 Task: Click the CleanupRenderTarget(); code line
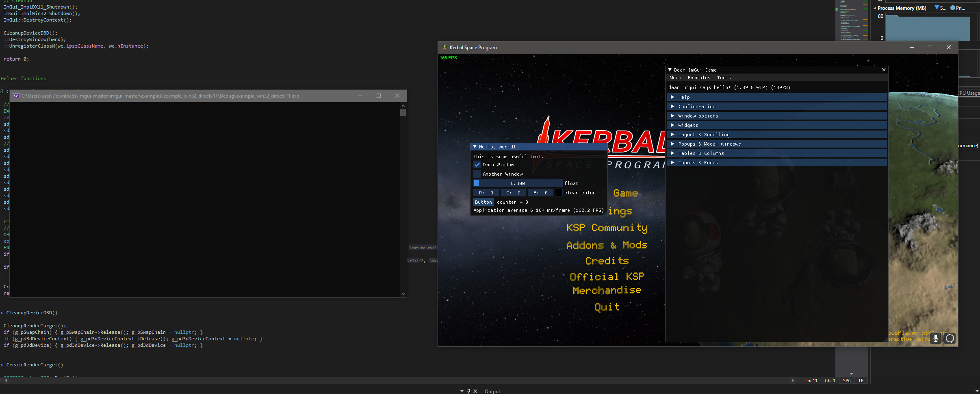tap(35, 326)
